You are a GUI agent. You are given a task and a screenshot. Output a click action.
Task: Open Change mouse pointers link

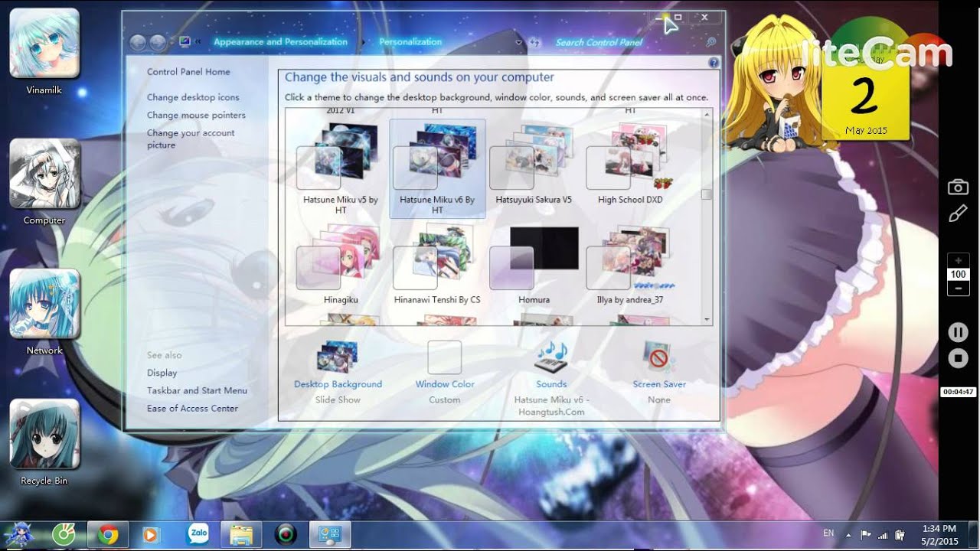click(196, 115)
